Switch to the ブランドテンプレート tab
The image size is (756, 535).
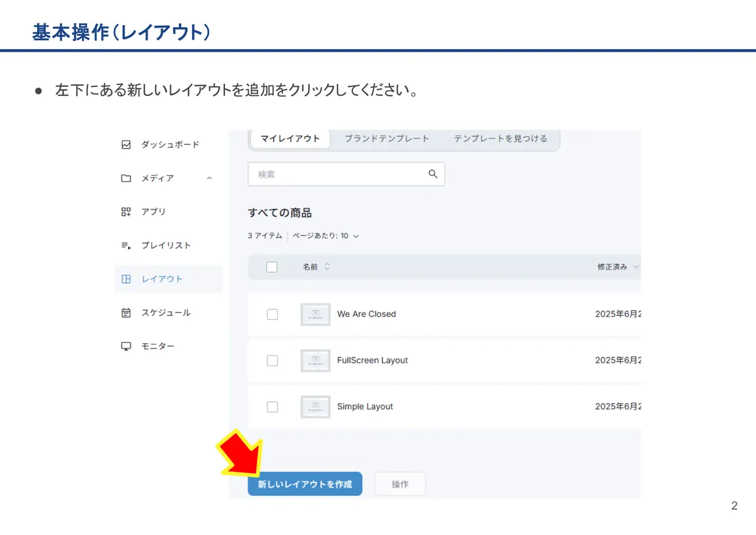(x=387, y=139)
